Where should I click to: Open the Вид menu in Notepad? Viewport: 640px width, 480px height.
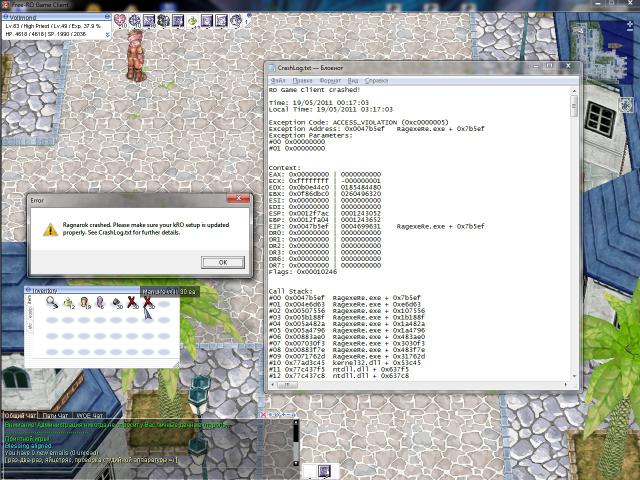click(x=353, y=81)
